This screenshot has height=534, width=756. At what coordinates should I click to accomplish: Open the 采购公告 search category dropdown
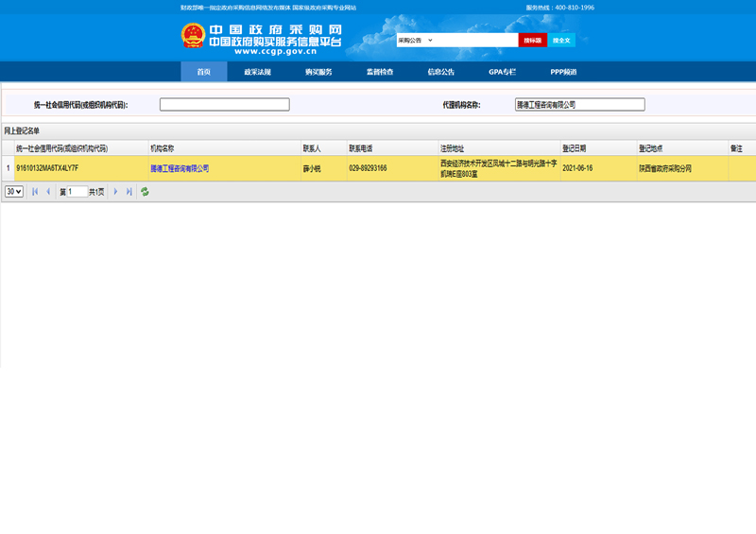click(x=415, y=41)
